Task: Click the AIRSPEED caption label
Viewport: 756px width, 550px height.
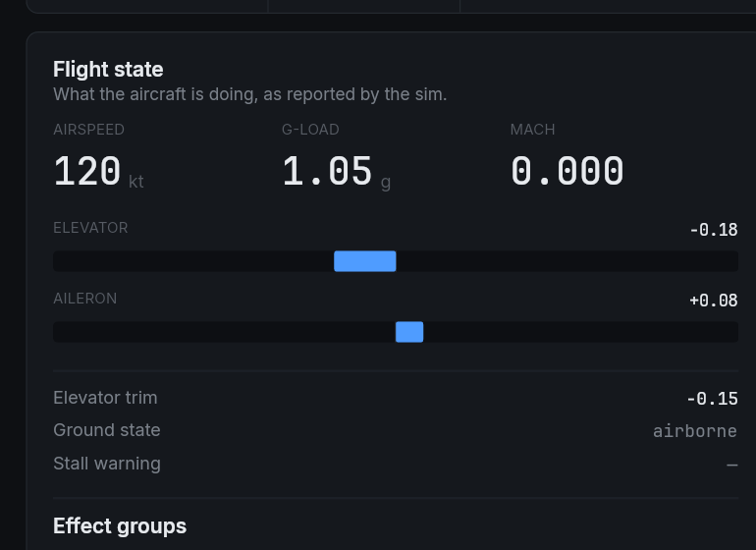Action: 88,130
